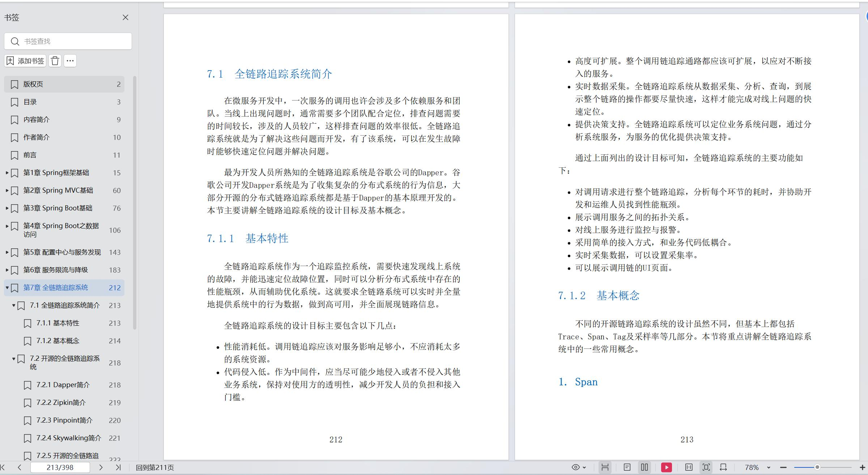Delete bookmark with trash icon
Screen dimensions: 868x475
coord(55,61)
